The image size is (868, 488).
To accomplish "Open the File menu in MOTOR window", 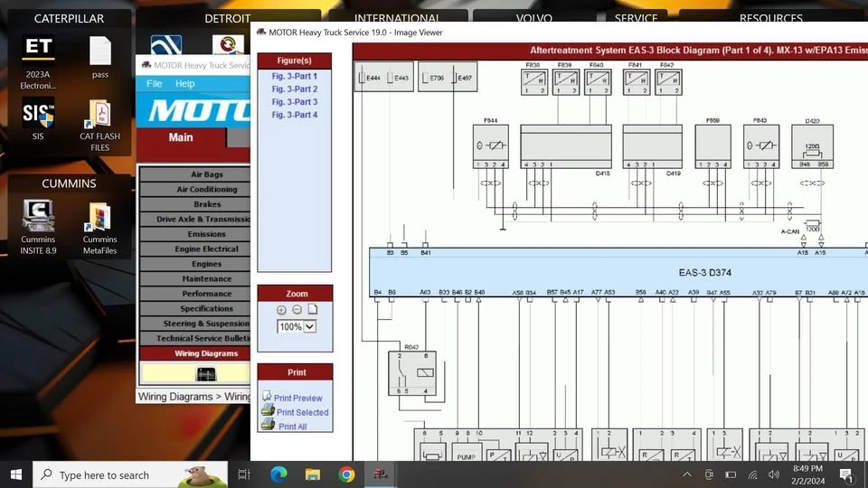I will coord(154,83).
